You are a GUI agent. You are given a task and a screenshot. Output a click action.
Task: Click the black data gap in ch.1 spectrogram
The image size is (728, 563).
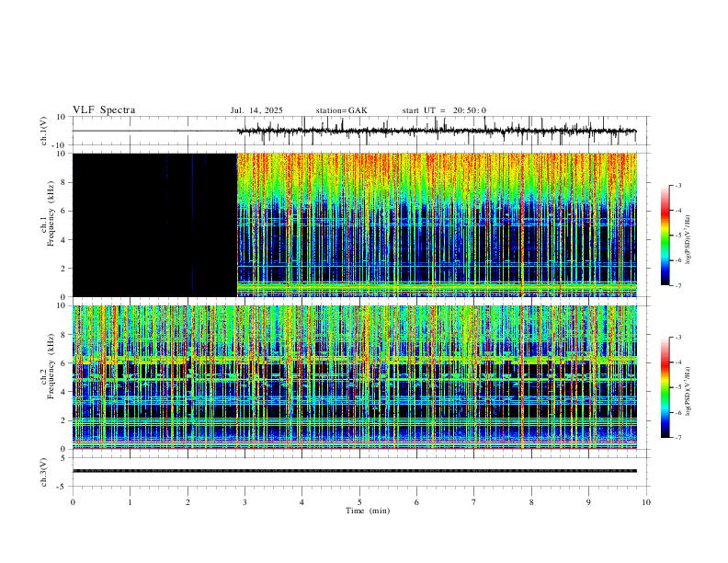154,224
